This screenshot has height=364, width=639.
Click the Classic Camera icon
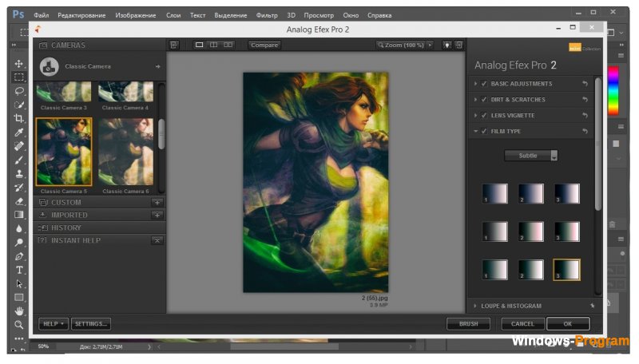tap(50, 66)
